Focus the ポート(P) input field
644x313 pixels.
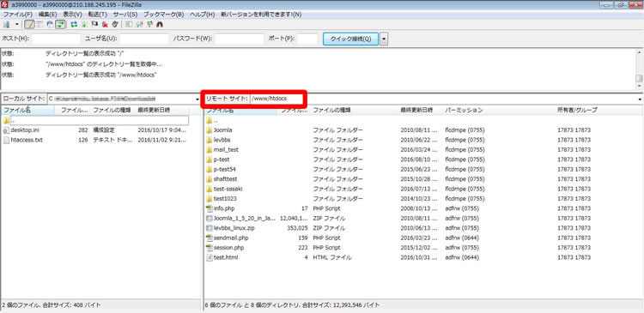coord(307,39)
